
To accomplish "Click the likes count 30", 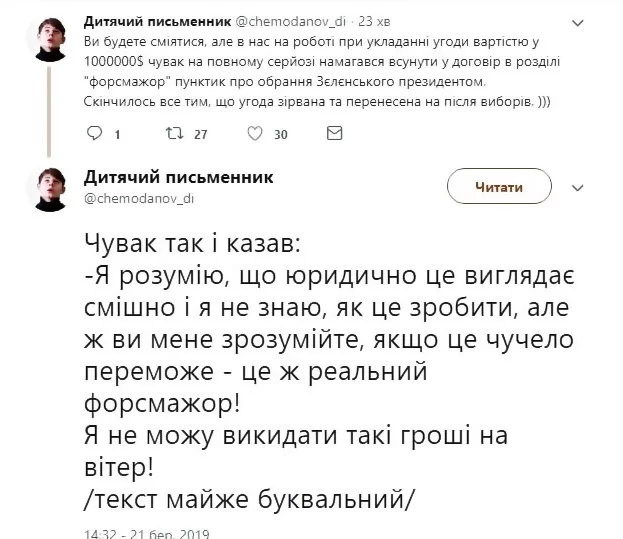I will pos(281,135).
